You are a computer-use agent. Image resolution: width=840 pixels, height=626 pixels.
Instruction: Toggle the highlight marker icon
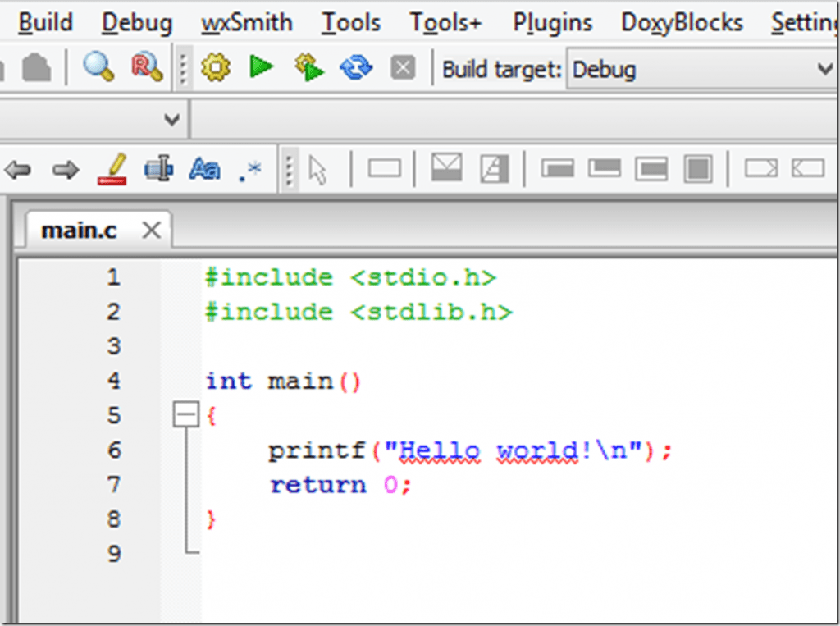tap(112, 169)
